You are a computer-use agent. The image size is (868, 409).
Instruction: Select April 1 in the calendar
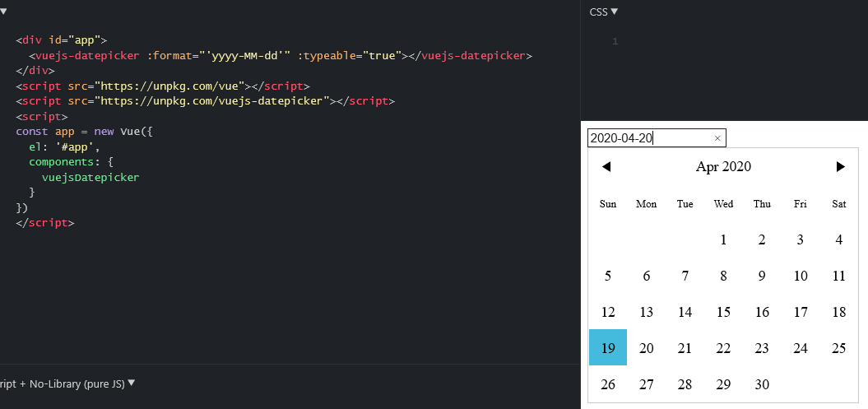click(x=723, y=239)
